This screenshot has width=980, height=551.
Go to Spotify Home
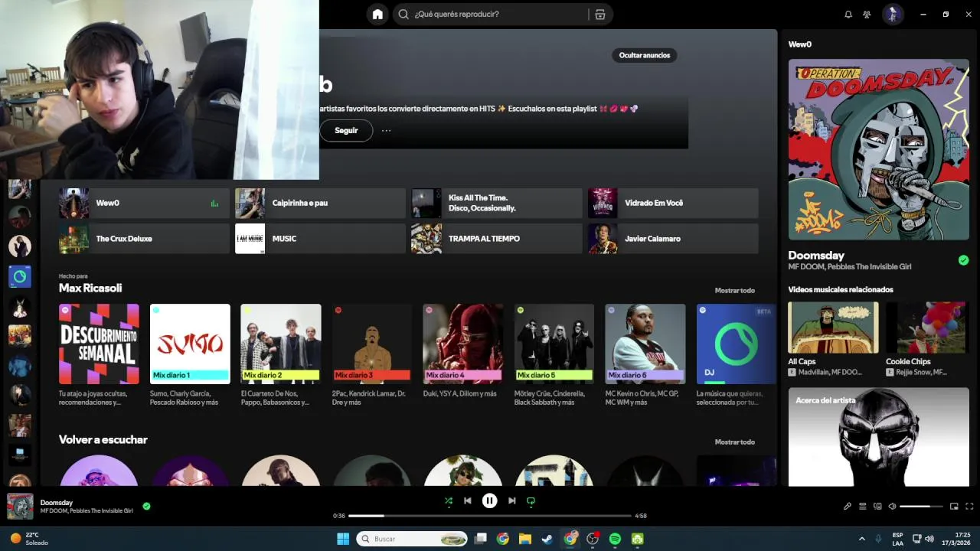click(377, 14)
